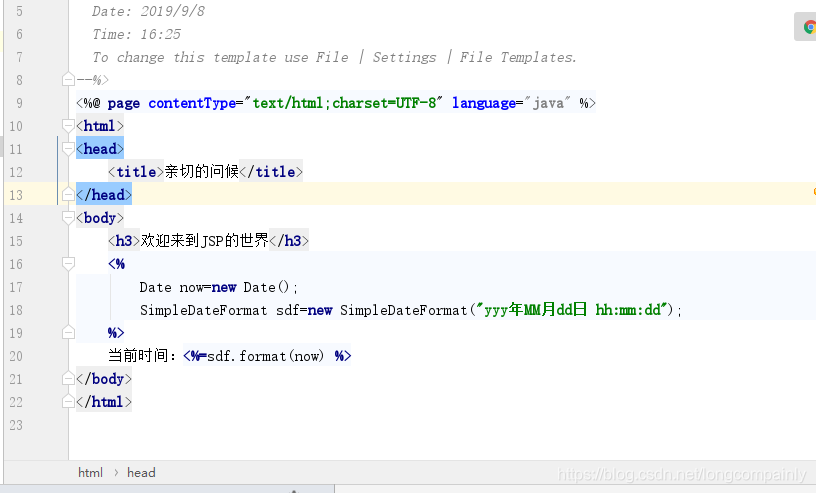The width and height of the screenshot is (816, 493).
Task: Click line number 9 in the gutter
Action: point(19,103)
